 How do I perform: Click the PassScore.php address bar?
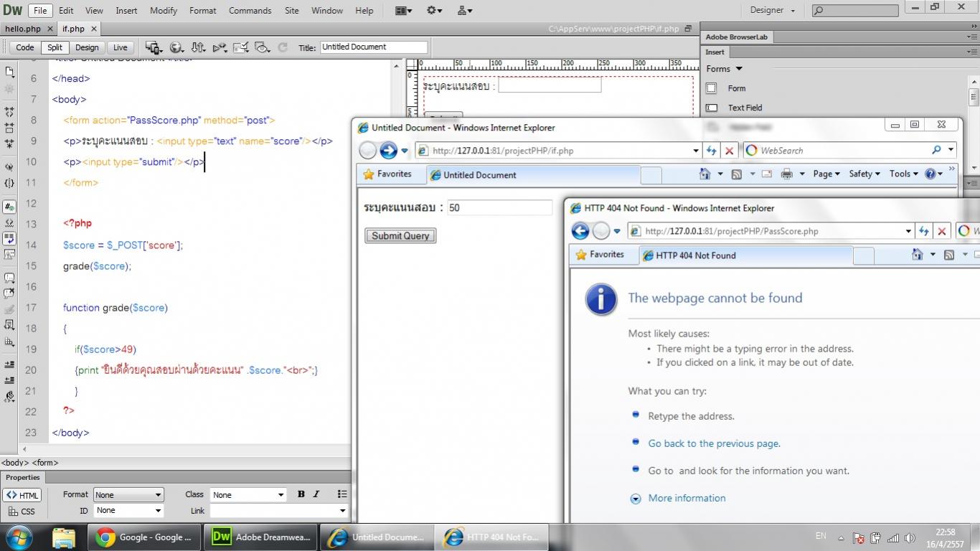[770, 231]
